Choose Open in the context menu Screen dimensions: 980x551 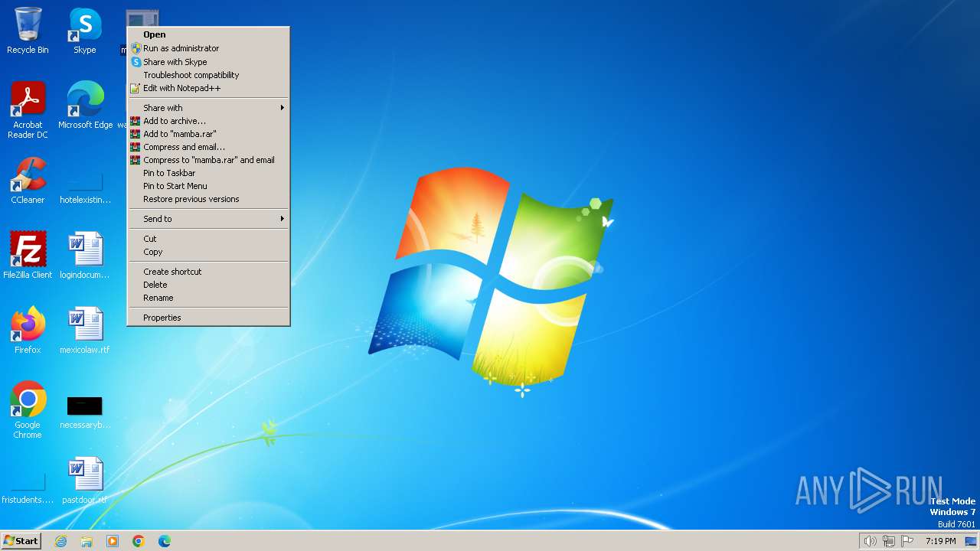pyautogui.click(x=208, y=34)
